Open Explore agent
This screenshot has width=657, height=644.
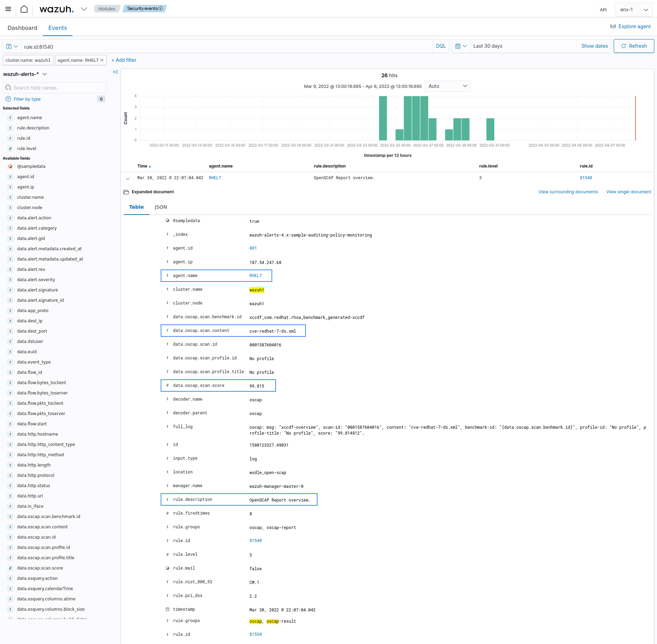[631, 26]
